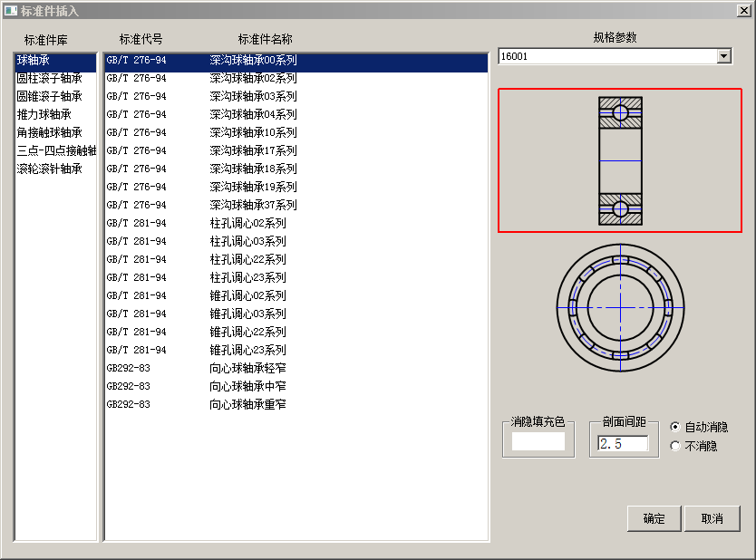
Task: Click the 剖面间距 input field
Action: (x=623, y=443)
